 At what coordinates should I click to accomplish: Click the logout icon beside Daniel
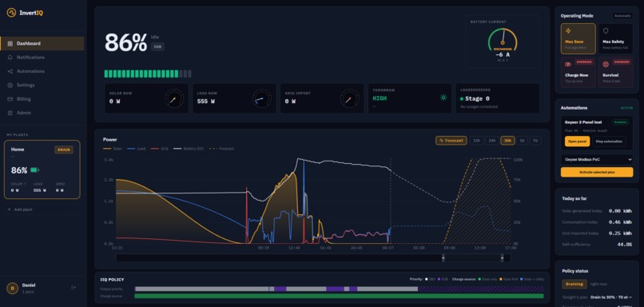[74, 288]
